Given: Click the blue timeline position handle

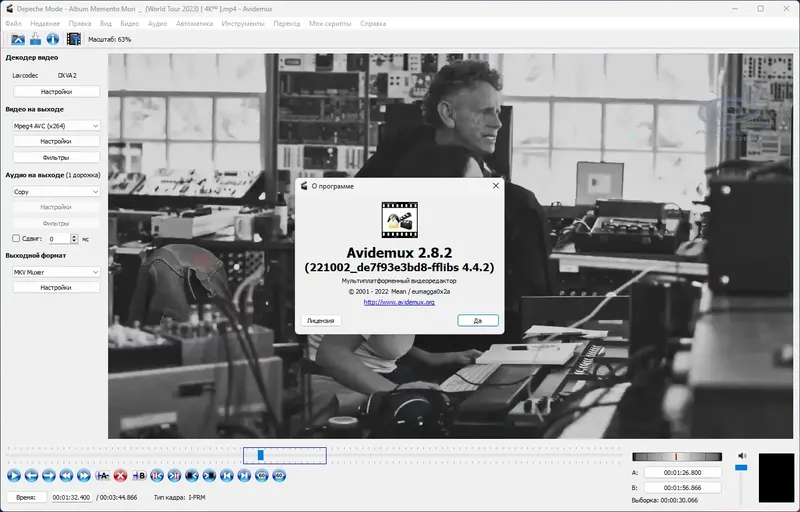Looking at the screenshot, I should (x=260, y=455).
